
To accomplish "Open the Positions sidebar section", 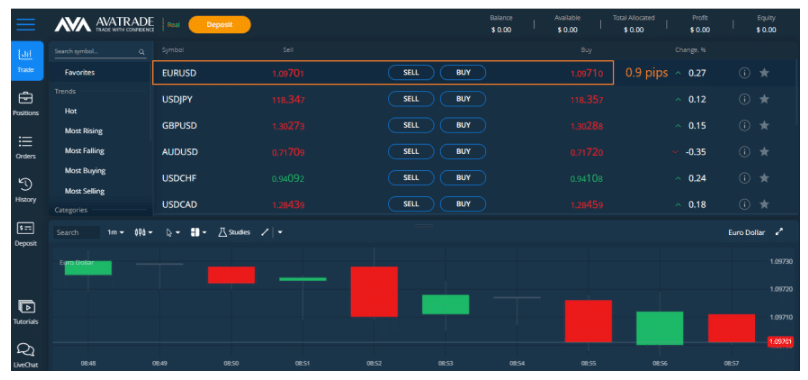I will coord(26,103).
